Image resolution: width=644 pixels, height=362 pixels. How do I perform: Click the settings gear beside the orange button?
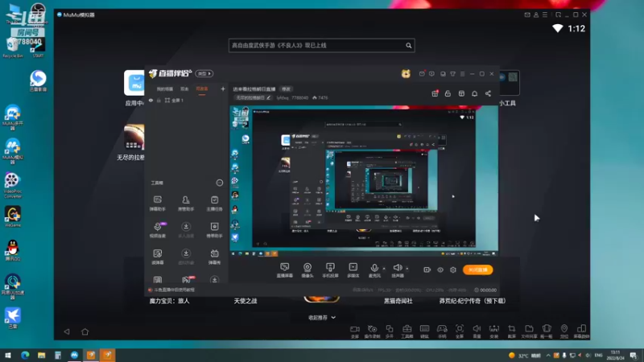tap(453, 270)
